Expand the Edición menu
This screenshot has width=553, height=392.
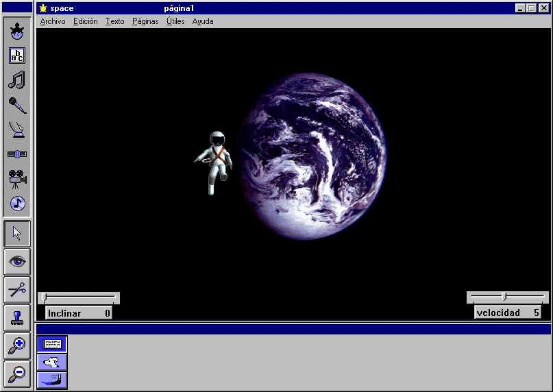point(86,21)
